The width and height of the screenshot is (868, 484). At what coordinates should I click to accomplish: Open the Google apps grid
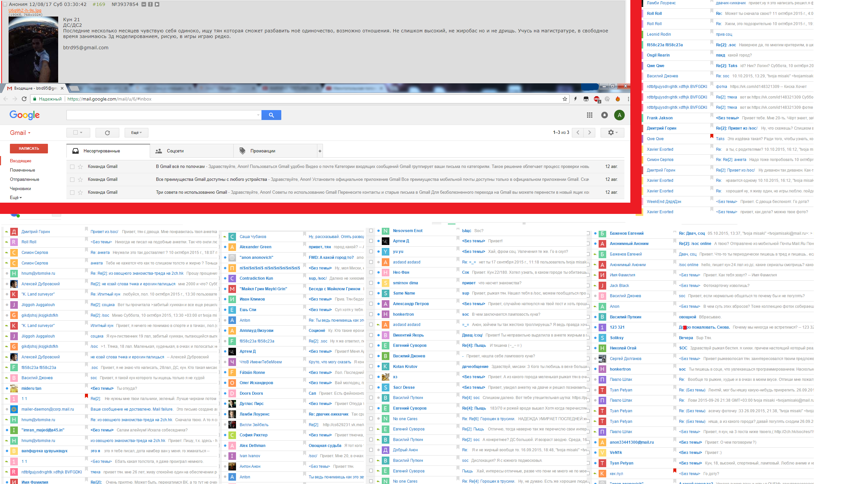(589, 115)
